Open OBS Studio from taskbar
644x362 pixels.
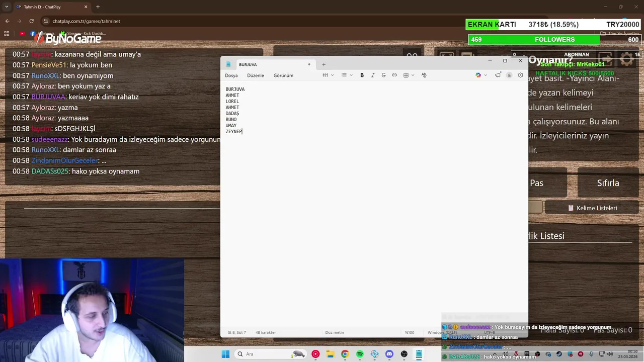404,354
